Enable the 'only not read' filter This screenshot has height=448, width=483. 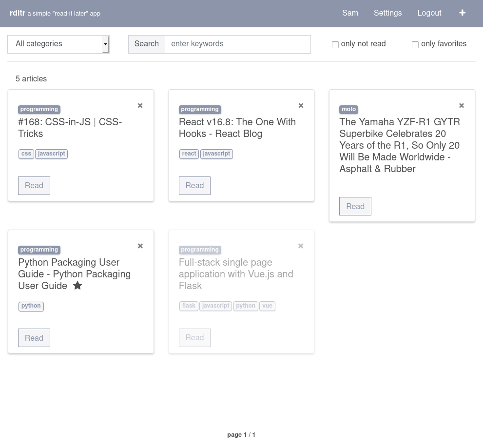pos(335,44)
